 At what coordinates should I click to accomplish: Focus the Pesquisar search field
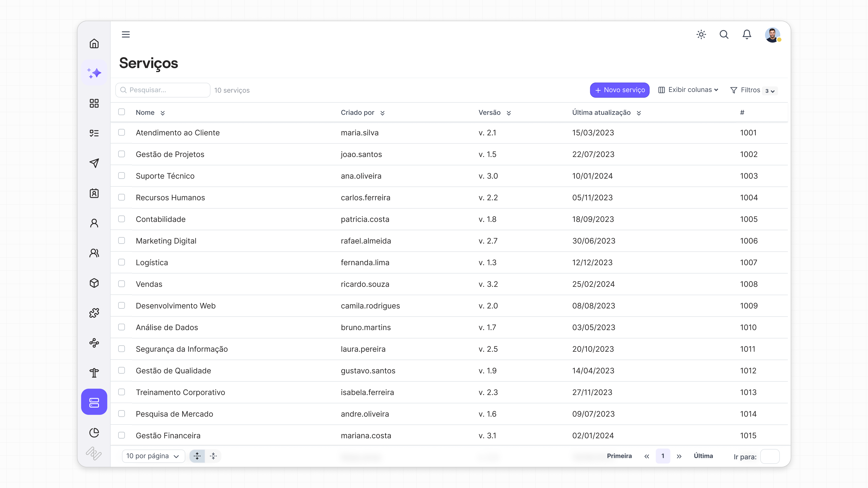point(163,90)
